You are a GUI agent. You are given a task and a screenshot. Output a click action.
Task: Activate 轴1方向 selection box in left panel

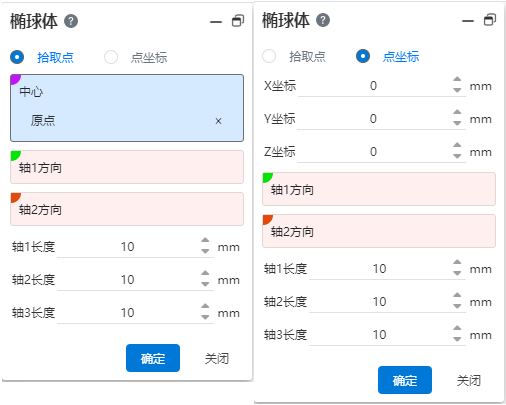pos(127,167)
